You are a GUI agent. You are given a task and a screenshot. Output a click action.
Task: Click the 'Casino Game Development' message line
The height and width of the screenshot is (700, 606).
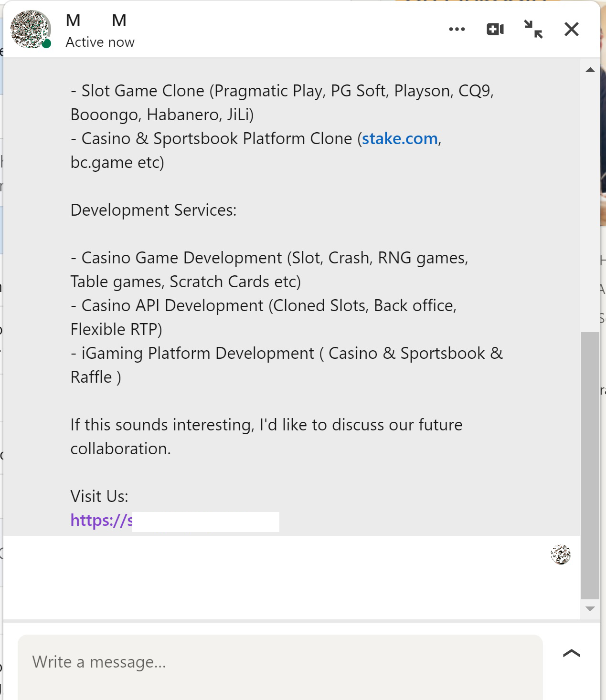pyautogui.click(x=269, y=270)
